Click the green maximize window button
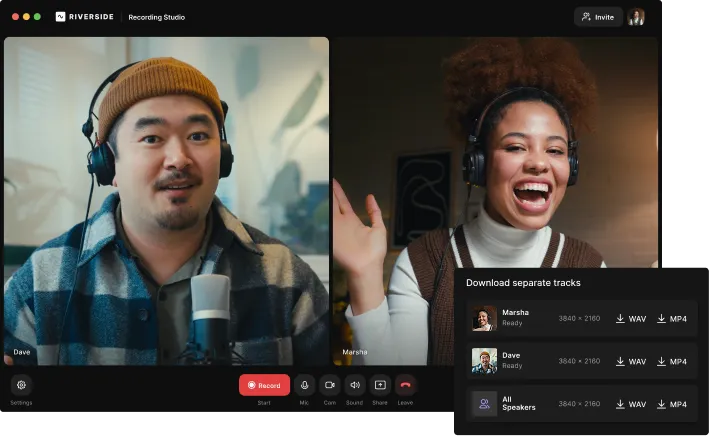Screen dimensions: 709x436 pyautogui.click(x=38, y=17)
